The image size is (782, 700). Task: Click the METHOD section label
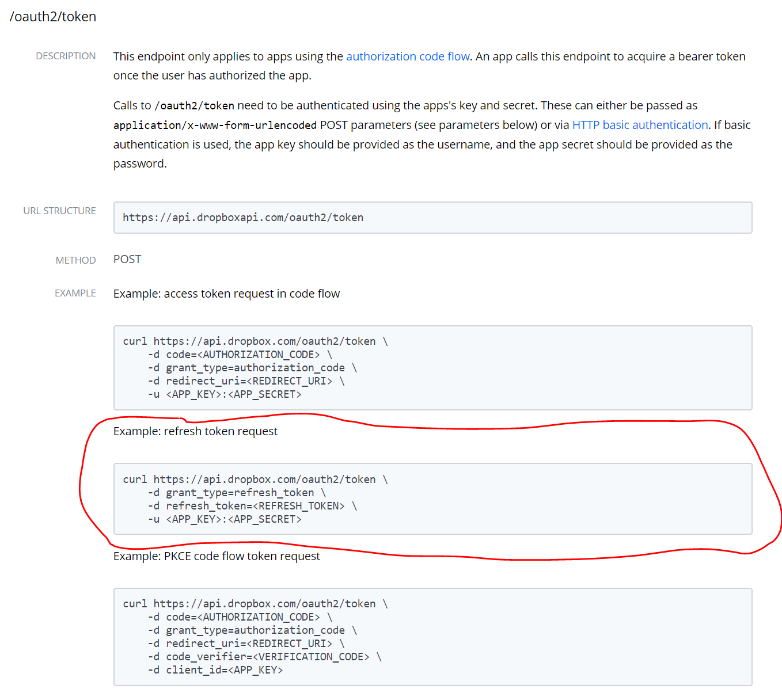coord(75,260)
